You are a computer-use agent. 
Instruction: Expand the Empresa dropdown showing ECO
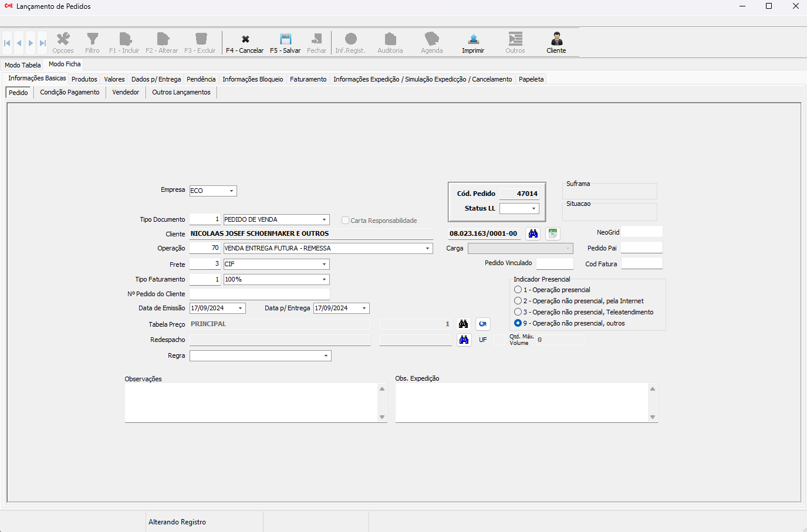point(231,191)
